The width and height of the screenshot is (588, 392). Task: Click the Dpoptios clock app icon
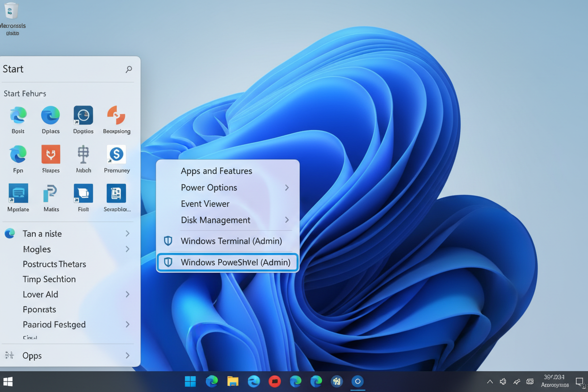83,115
